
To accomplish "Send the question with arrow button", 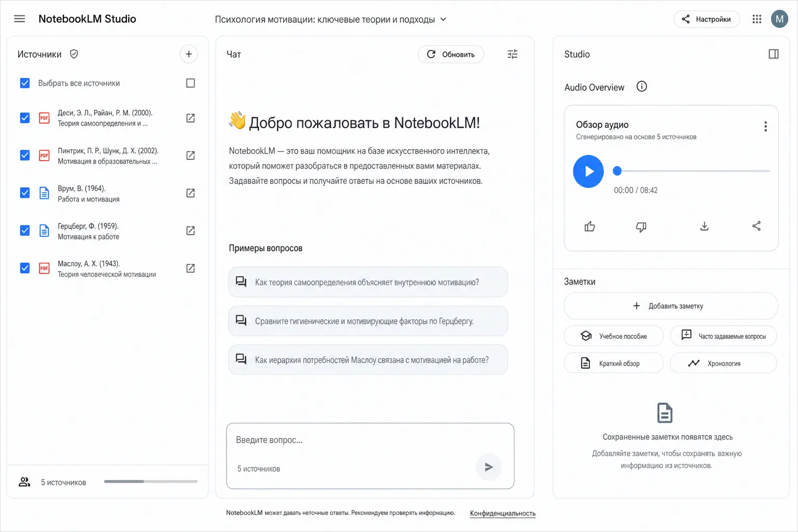I will pos(488,467).
